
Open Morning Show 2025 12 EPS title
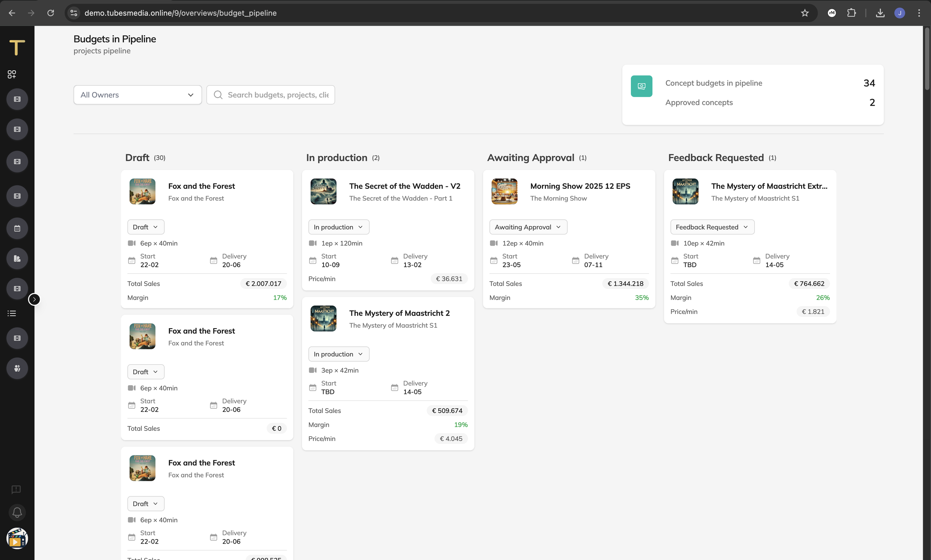(580, 186)
